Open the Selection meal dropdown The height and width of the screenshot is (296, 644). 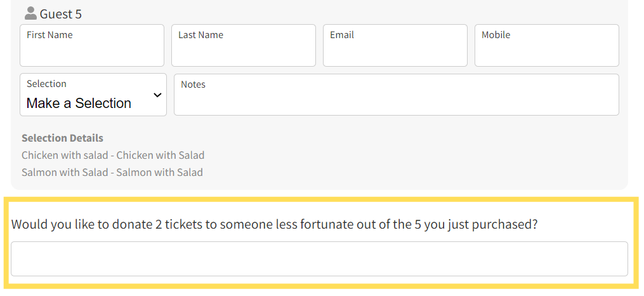point(93,95)
